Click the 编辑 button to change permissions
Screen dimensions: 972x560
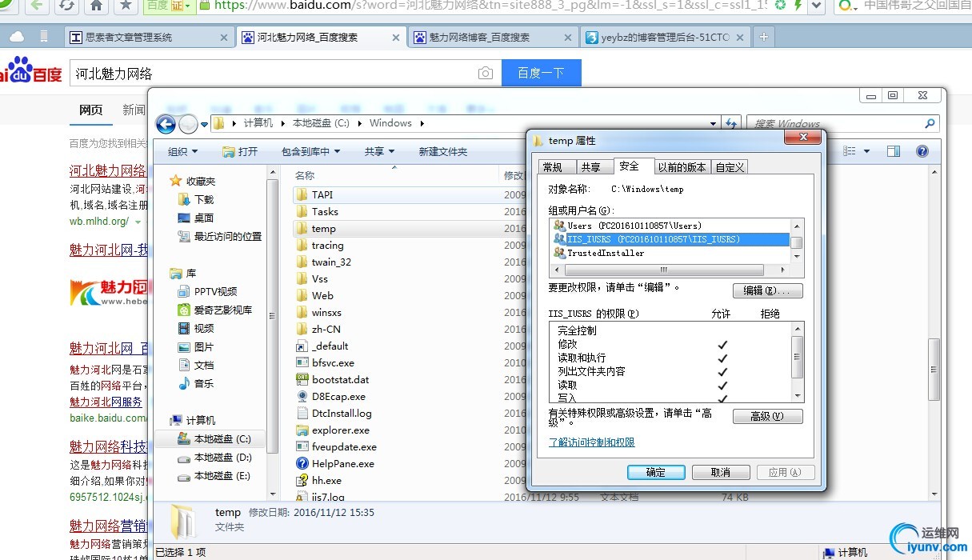click(767, 290)
